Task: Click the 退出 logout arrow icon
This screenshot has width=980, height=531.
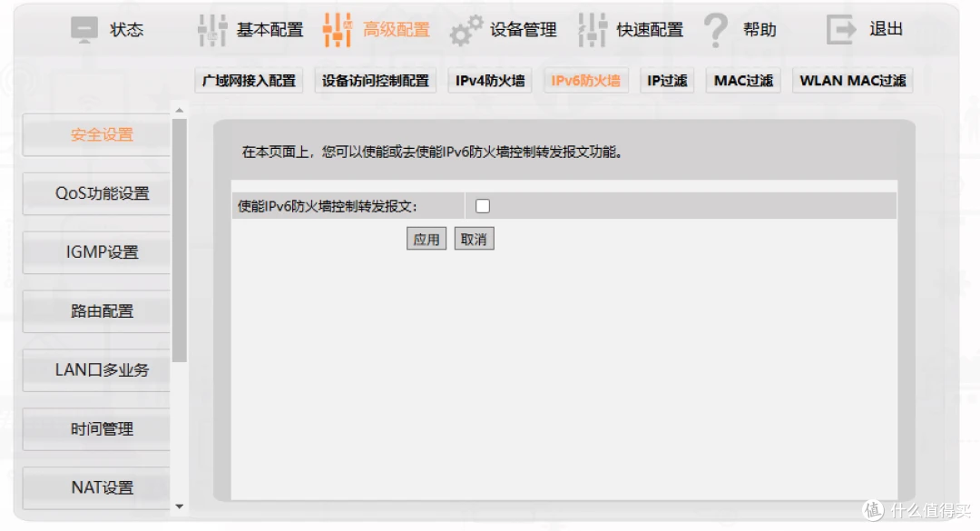Action: pyautogui.click(x=840, y=29)
